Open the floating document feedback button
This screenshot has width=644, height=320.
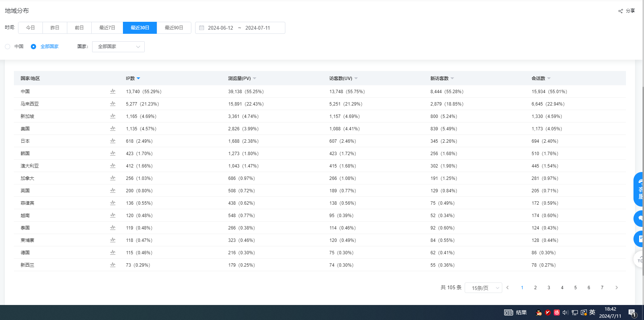point(639,239)
